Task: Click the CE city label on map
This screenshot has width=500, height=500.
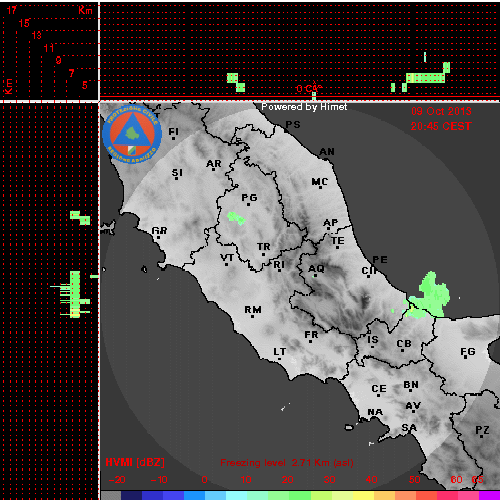Action: point(379,389)
